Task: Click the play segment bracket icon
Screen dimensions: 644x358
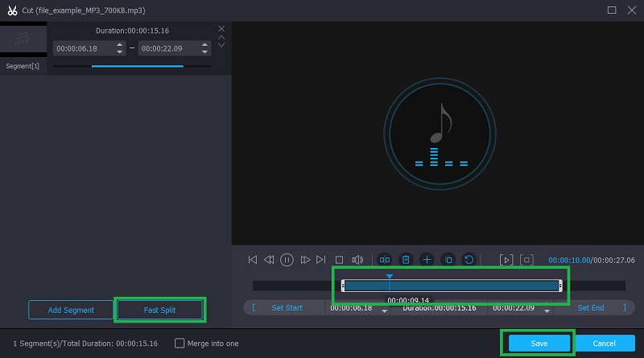Action: pyautogui.click(x=506, y=260)
